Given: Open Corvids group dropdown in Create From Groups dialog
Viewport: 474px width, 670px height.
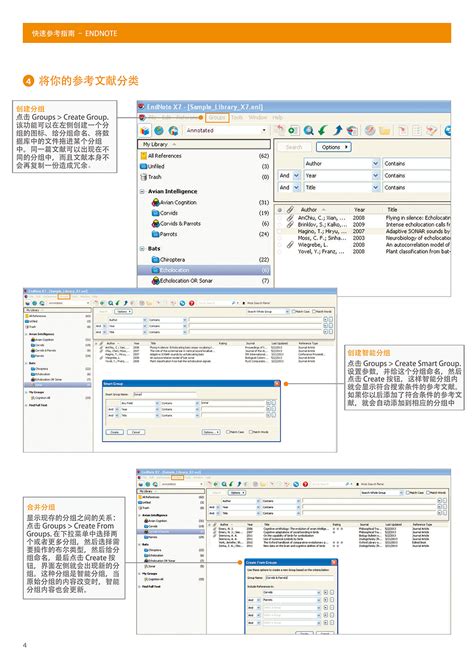Looking at the screenshot, I should 319,592.
